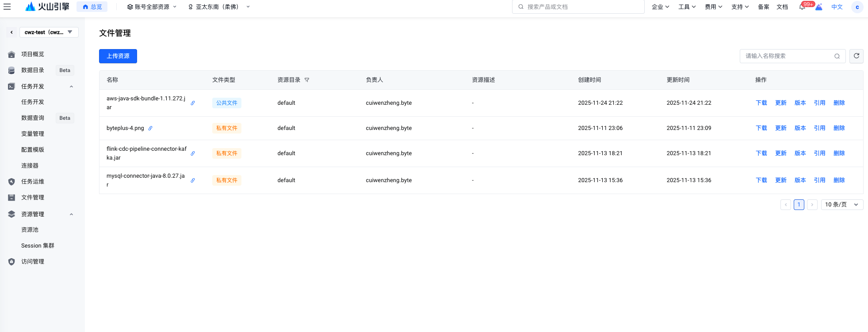The image size is (868, 332).
Task: Click 删除 for the mysql-connector-java row
Action: (x=839, y=180)
